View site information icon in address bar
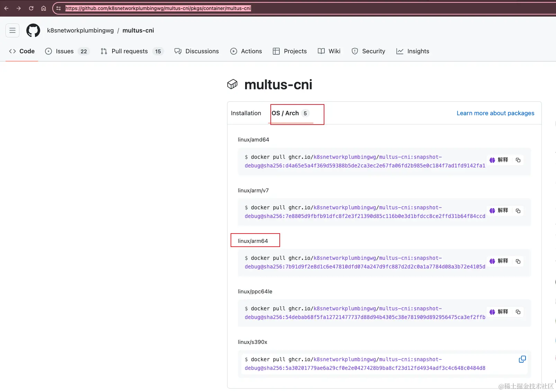The image size is (556, 392). (x=59, y=8)
